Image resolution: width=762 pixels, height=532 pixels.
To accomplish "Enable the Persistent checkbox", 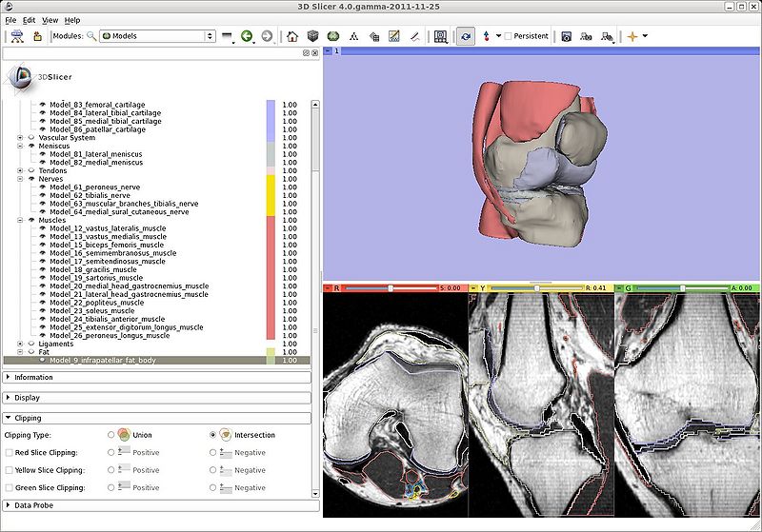I will point(509,36).
